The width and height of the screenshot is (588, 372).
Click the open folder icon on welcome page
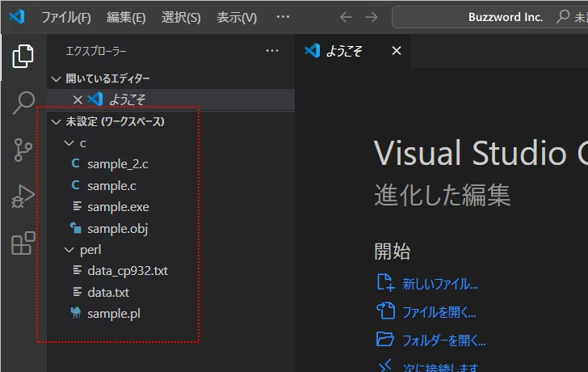click(x=385, y=339)
